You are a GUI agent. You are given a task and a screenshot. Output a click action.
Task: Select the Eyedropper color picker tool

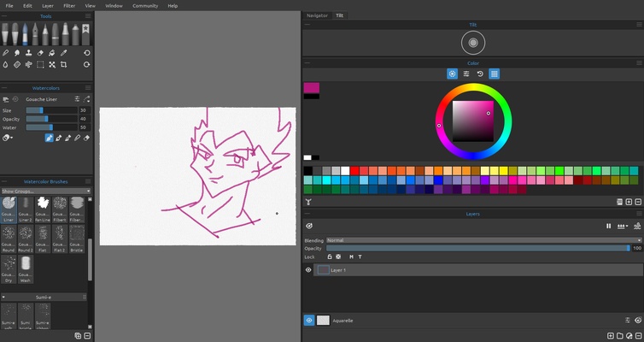(64, 53)
